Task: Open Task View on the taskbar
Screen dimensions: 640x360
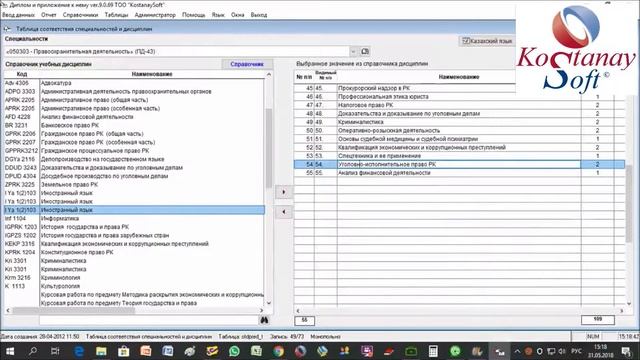Action: [x=55, y=351]
